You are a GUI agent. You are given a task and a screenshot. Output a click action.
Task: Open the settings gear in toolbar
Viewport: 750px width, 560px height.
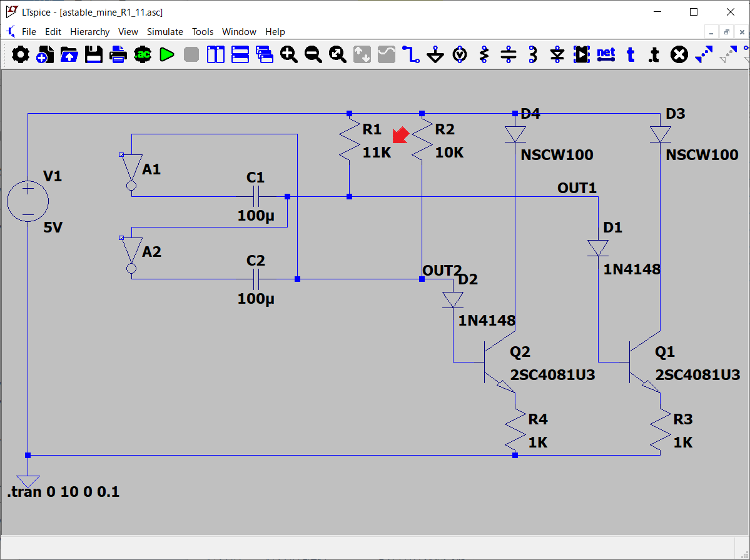tap(21, 55)
